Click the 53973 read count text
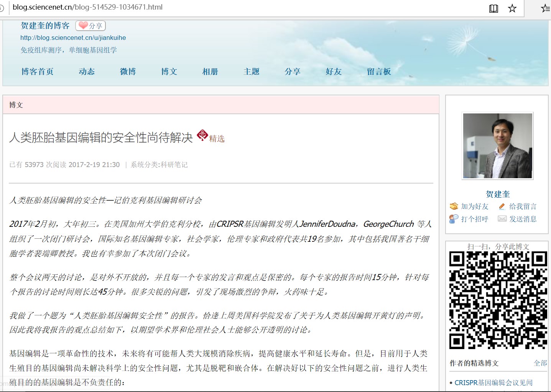Viewport: 551px width, 392px height. (34, 165)
